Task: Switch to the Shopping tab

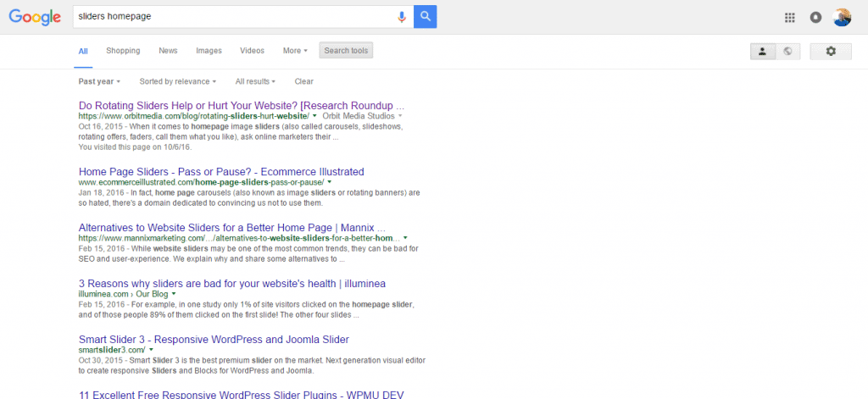Action: tap(123, 50)
